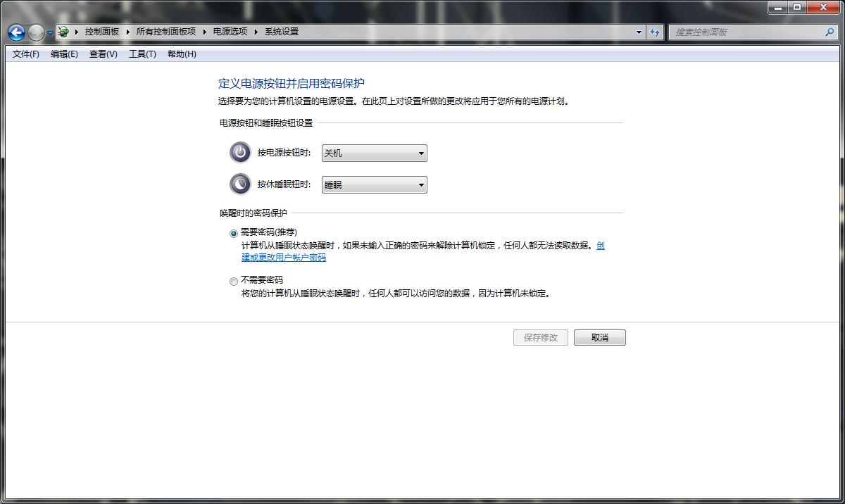Click the Back navigation arrow
Screen dimensions: 845x504
16,32
